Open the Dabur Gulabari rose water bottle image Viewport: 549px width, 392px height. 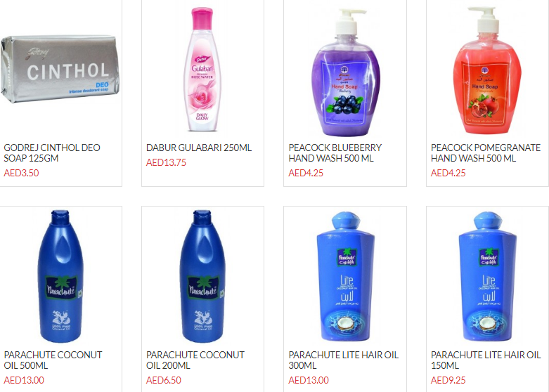coord(202,70)
